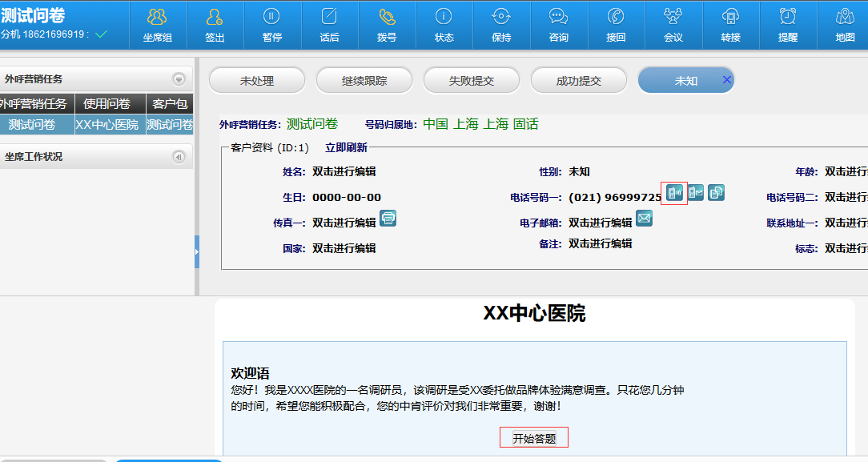The image size is (868, 462).
Task: Send SMS using icon beside phone number
Action: tap(696, 193)
